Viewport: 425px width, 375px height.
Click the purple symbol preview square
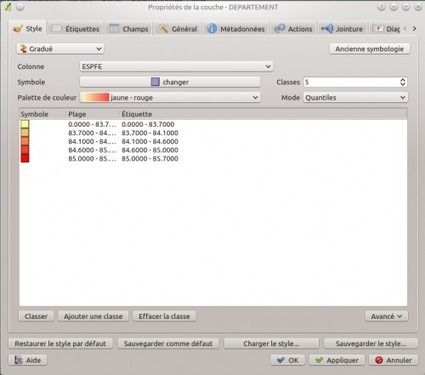155,82
